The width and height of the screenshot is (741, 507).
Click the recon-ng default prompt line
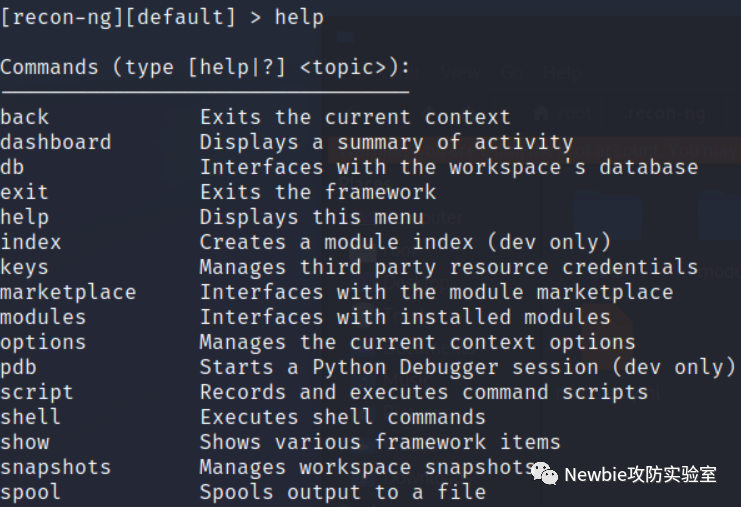pos(162,17)
